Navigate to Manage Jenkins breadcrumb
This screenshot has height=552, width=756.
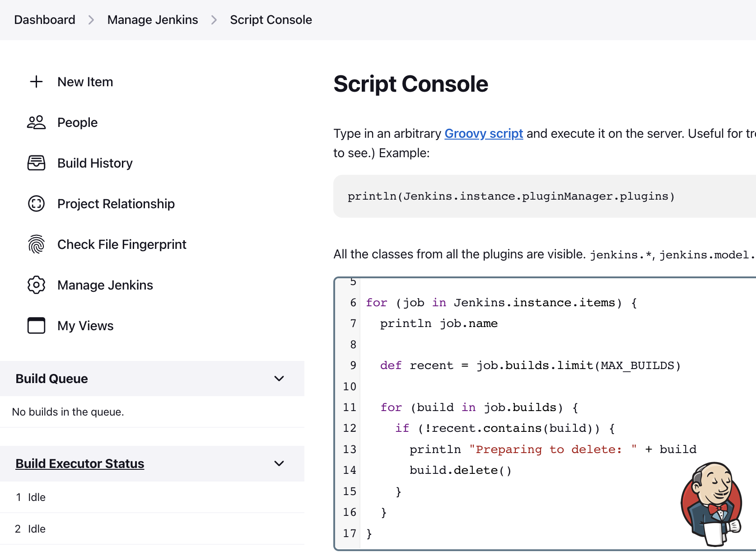pos(152,19)
